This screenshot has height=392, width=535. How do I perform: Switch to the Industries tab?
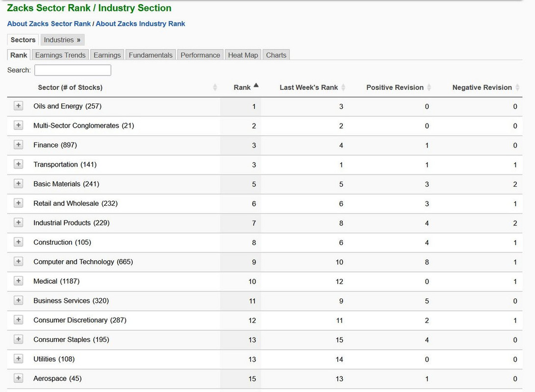pyautogui.click(x=62, y=40)
